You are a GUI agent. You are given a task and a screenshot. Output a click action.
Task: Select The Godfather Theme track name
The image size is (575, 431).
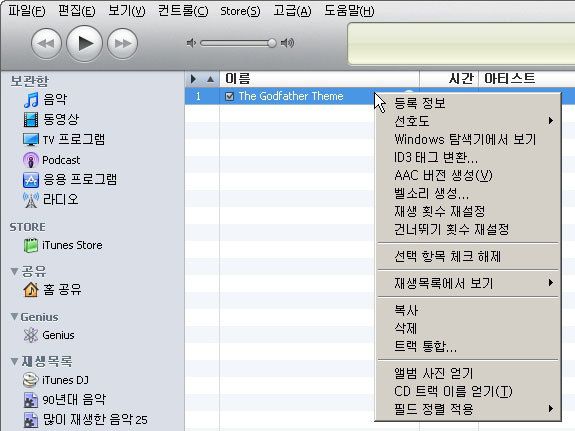click(x=291, y=96)
